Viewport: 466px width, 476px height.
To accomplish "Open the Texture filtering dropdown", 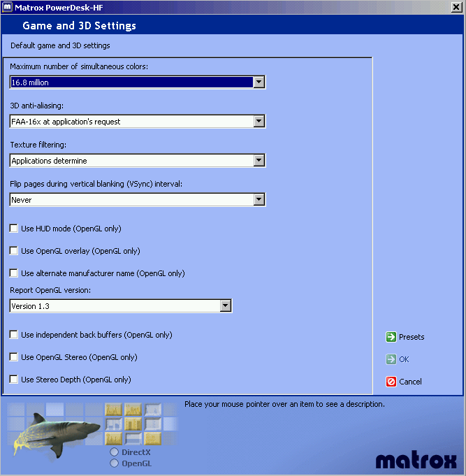I will pos(259,161).
